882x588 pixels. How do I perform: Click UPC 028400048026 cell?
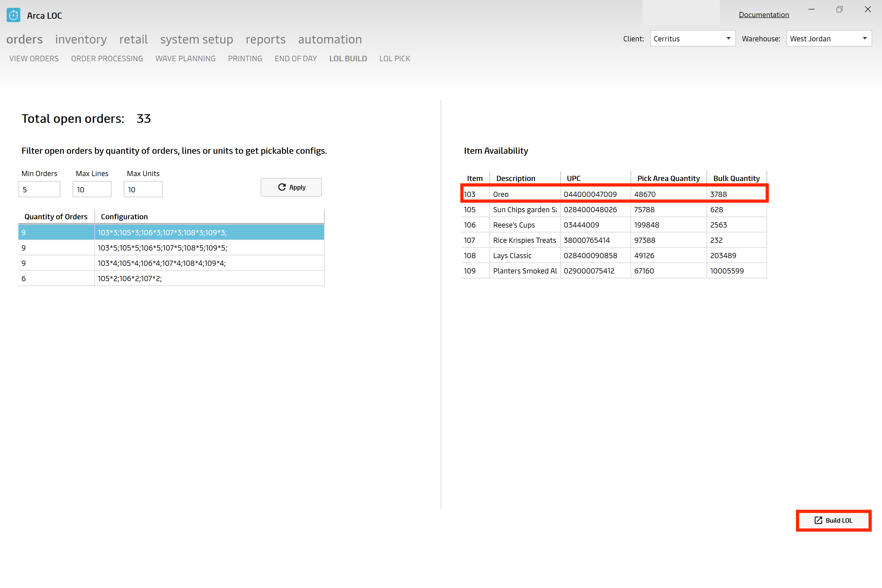click(595, 209)
